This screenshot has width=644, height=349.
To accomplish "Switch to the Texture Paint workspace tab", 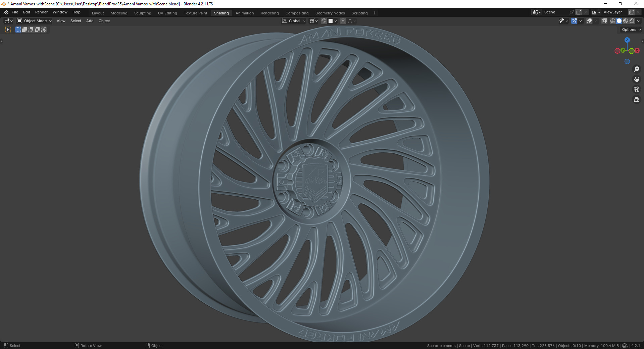I will (x=196, y=13).
